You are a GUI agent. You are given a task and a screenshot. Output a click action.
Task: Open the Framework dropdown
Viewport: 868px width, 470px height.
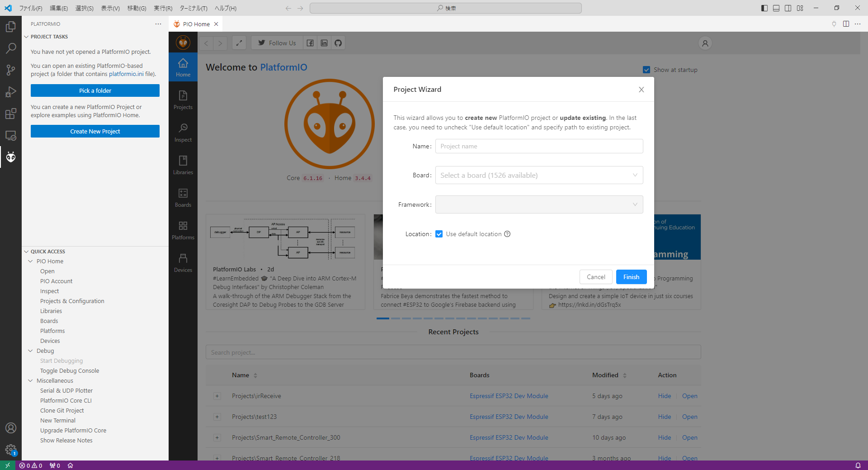(539, 204)
